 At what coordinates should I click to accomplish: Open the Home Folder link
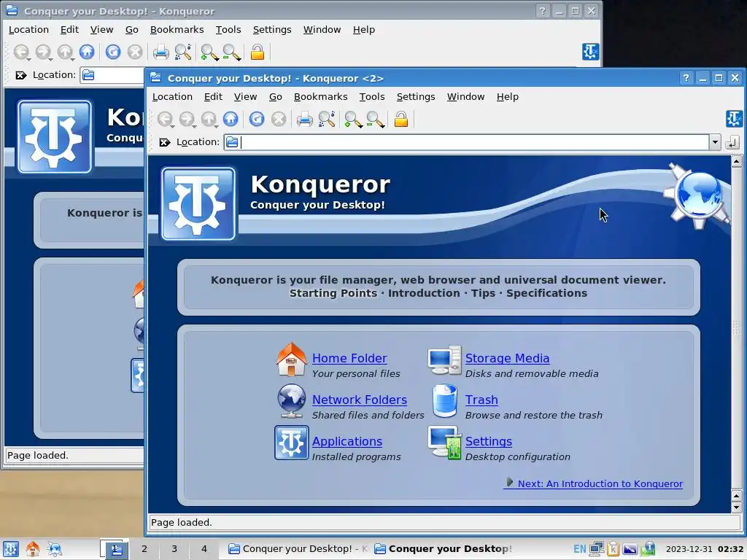point(349,358)
